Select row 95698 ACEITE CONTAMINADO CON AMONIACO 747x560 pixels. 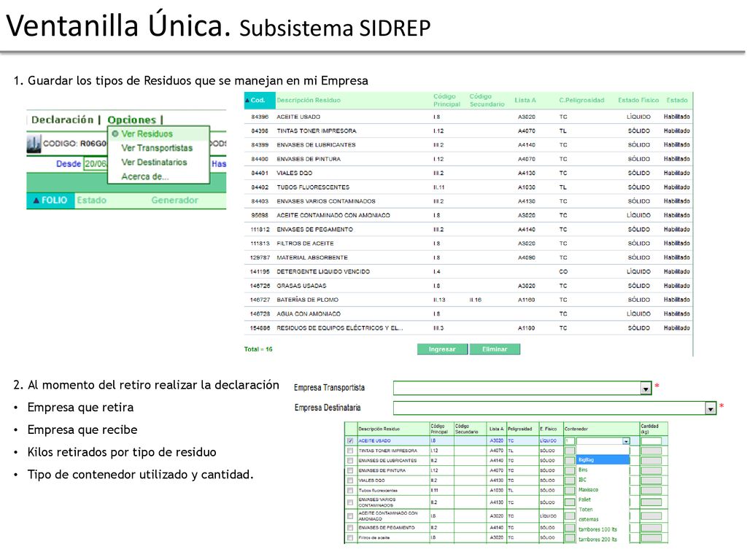click(x=468, y=215)
